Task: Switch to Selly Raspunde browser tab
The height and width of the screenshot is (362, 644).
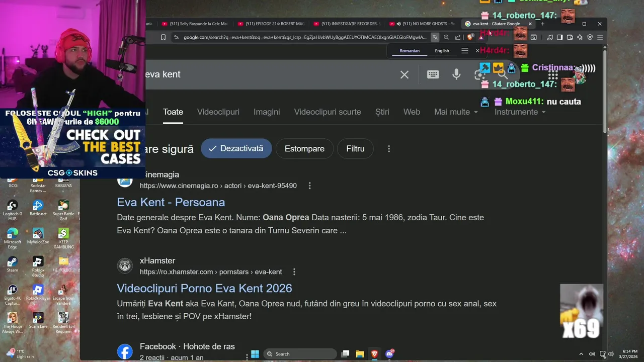Action: [x=195, y=24]
